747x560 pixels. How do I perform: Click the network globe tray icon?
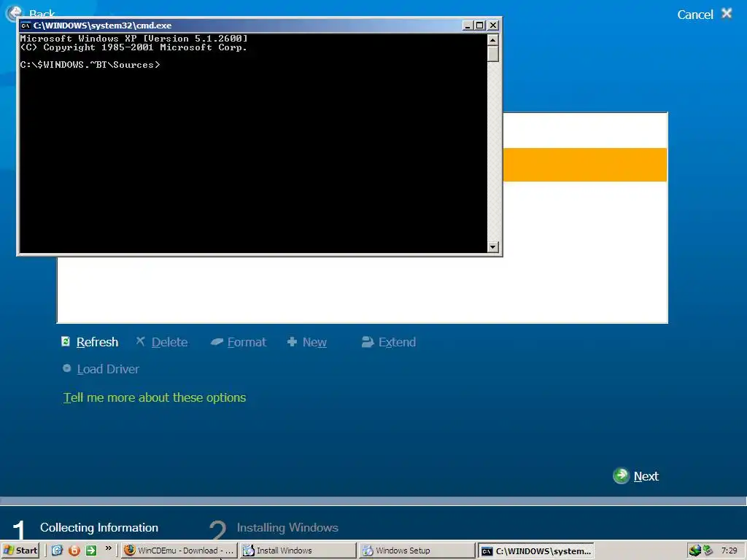[695, 551]
